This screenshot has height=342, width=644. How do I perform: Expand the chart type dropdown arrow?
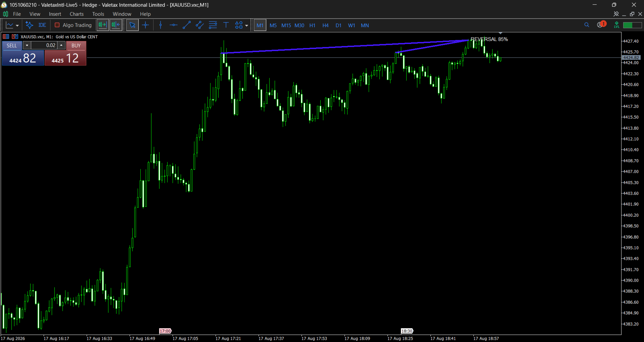click(17, 26)
